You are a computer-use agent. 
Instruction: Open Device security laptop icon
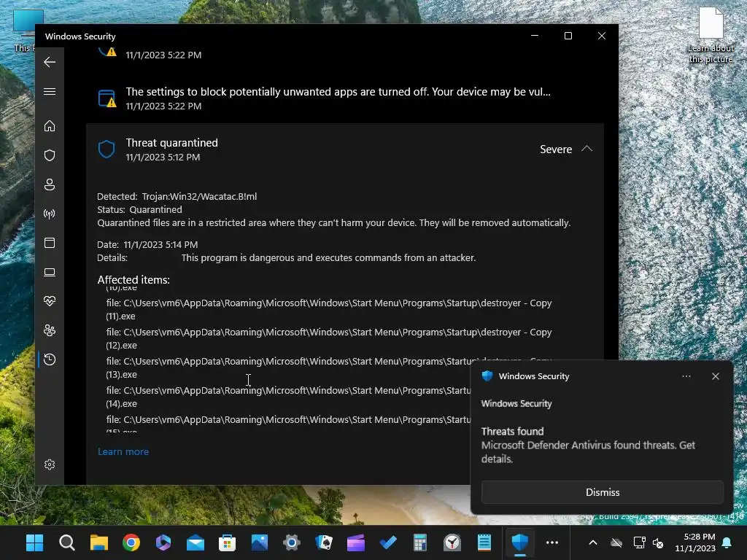click(x=50, y=272)
